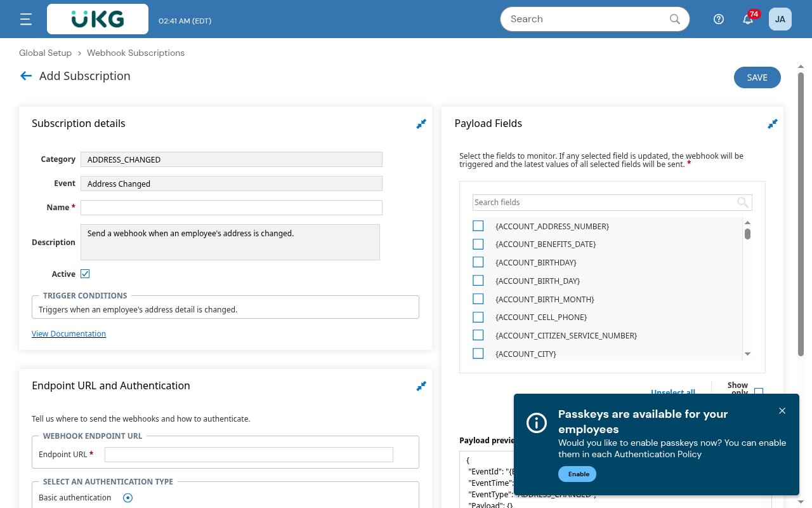Open the hamburger main menu

tap(26, 20)
